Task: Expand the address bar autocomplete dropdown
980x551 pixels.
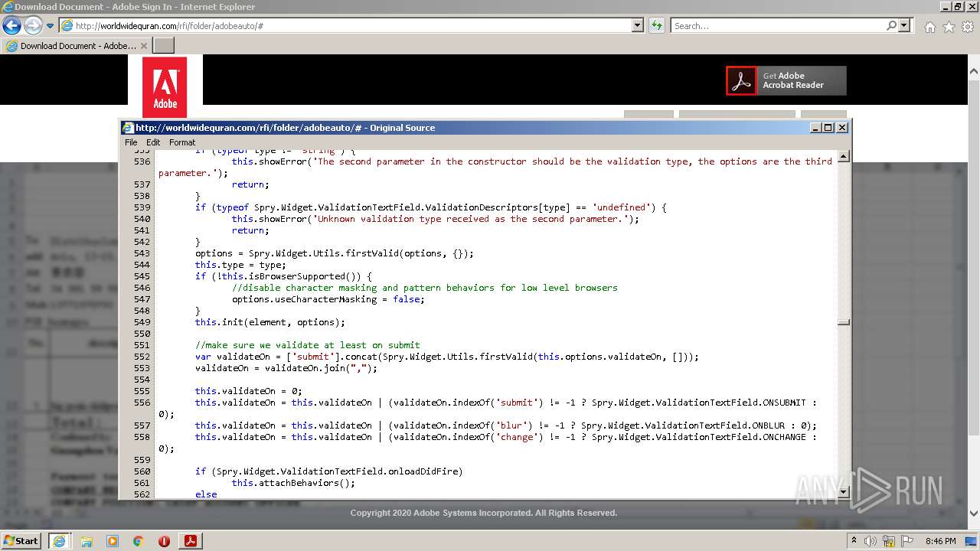Action: [x=638, y=25]
